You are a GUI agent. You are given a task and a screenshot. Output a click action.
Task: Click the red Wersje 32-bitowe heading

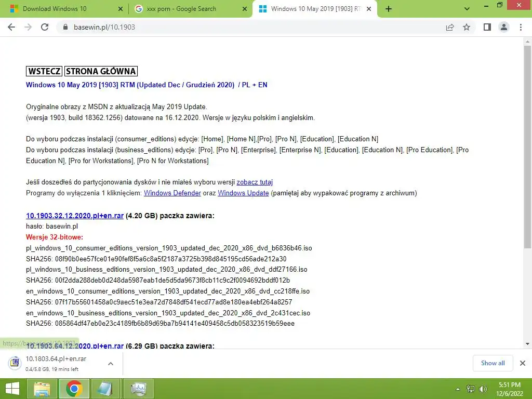tap(55, 237)
